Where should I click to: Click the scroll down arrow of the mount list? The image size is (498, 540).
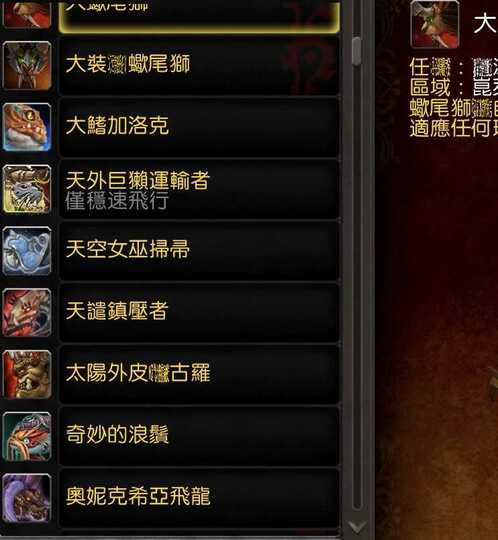(357, 527)
